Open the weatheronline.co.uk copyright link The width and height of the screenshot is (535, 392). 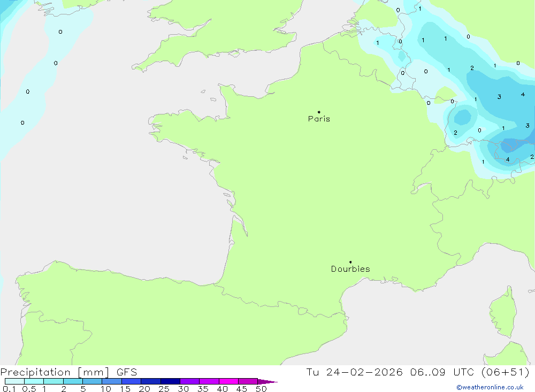click(490, 387)
